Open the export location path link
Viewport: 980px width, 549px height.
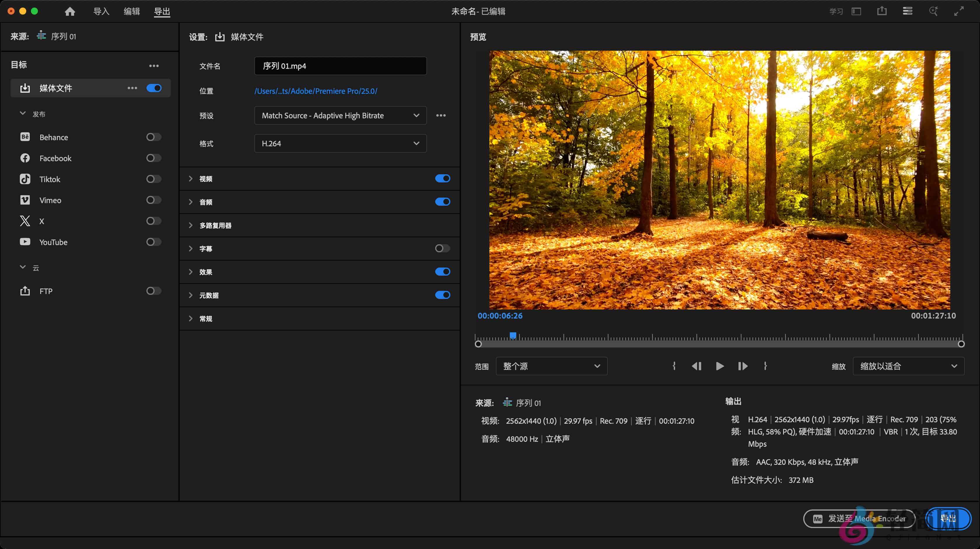[316, 91]
